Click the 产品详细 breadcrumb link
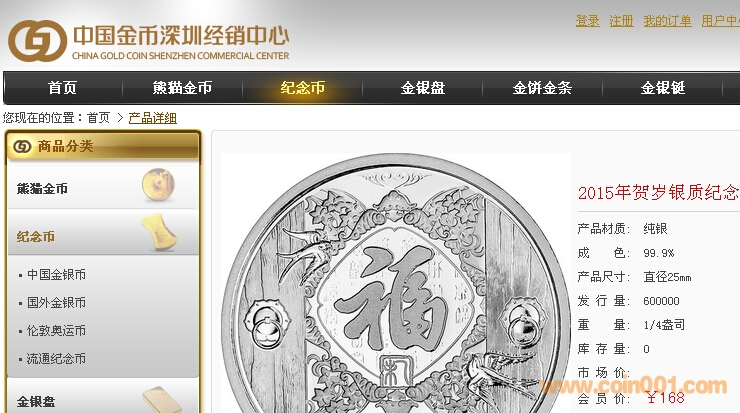The image size is (740, 413). tap(152, 118)
